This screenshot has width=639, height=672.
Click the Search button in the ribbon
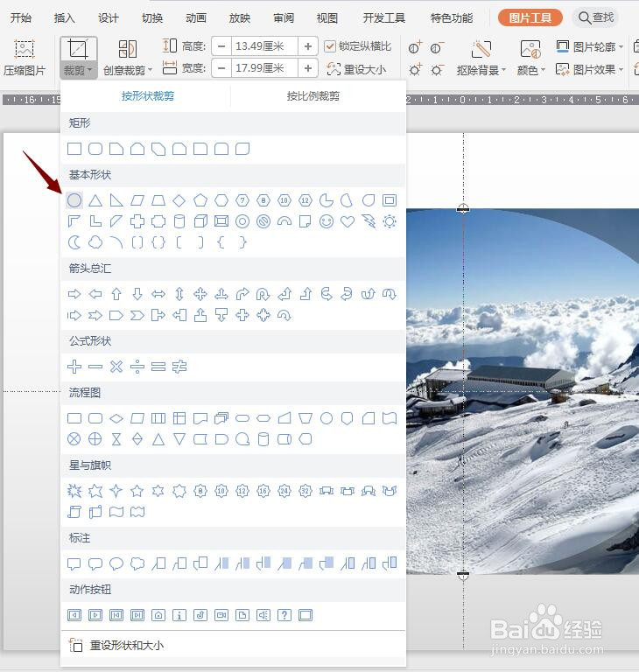(x=596, y=17)
